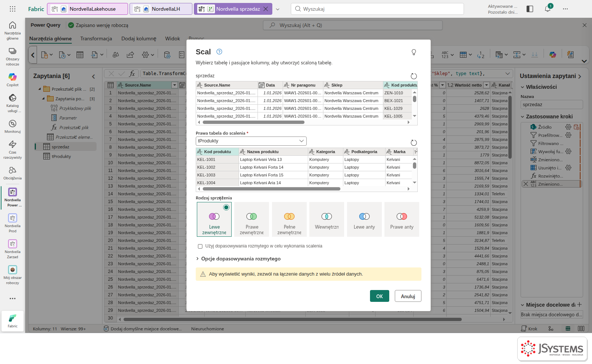Open the help question-mark icon beside Scal
The height and width of the screenshot is (364, 592).
219,52
